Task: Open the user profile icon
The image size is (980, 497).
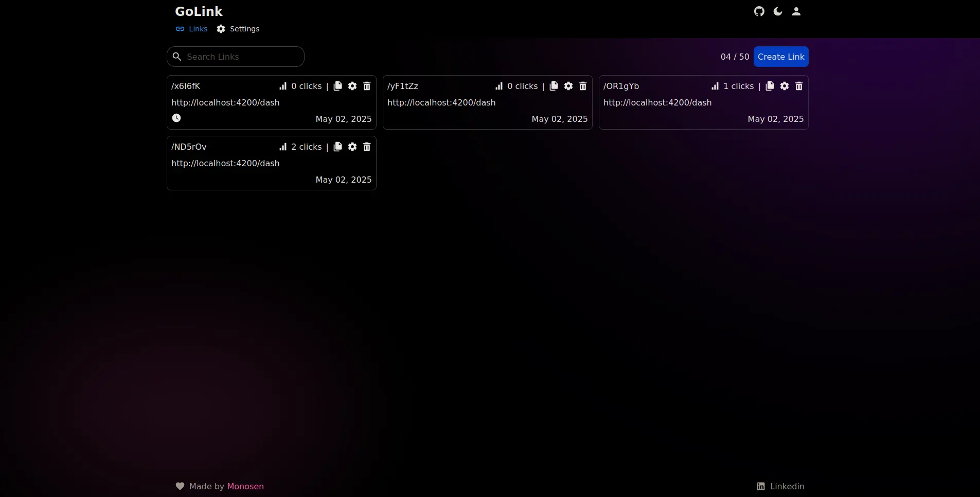Action: coord(796,11)
